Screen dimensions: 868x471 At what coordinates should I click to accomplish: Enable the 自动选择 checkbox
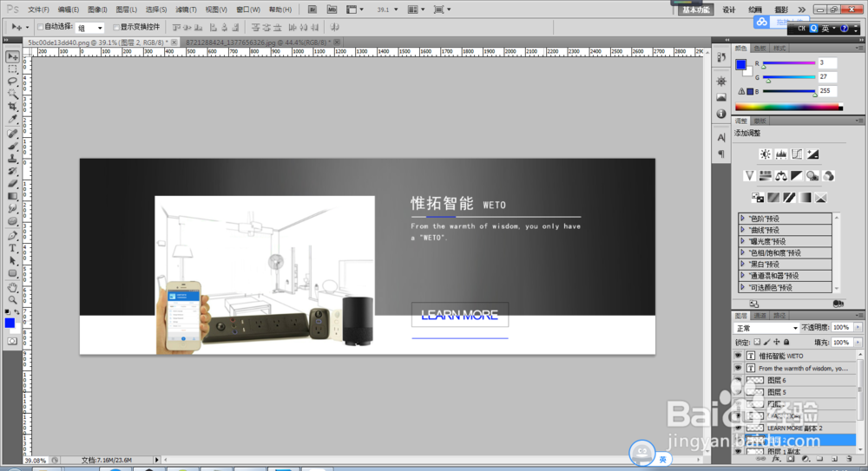coord(41,27)
